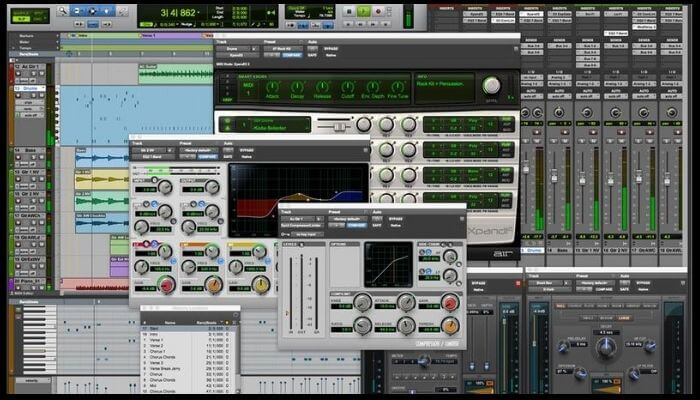
Task: Click the compressor Knee knob
Action: (x=362, y=303)
